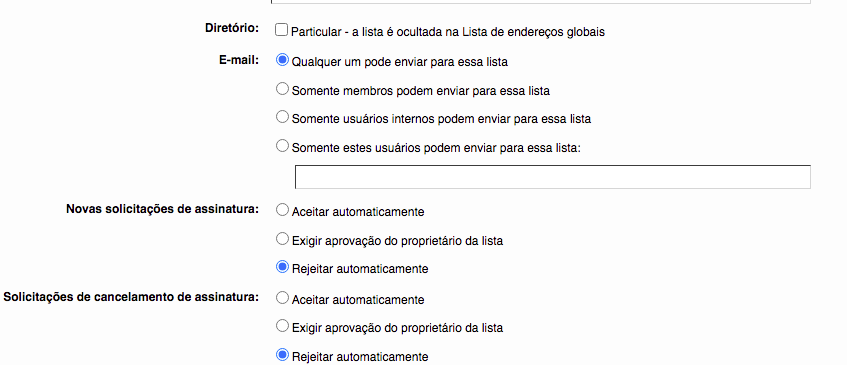Choose 'Somente membros podem enviar' radio option
This screenshot has height=365, width=847.
282,89
